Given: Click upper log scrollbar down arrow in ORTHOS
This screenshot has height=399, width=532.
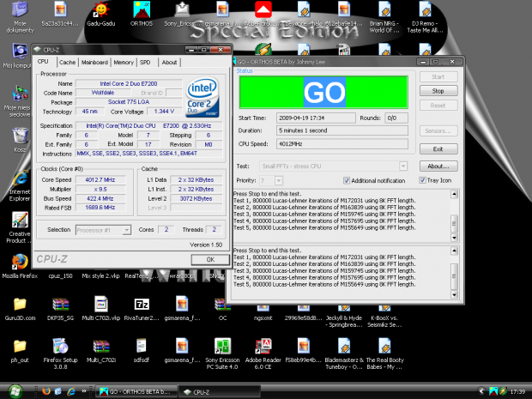Looking at the screenshot, I should [x=454, y=238].
